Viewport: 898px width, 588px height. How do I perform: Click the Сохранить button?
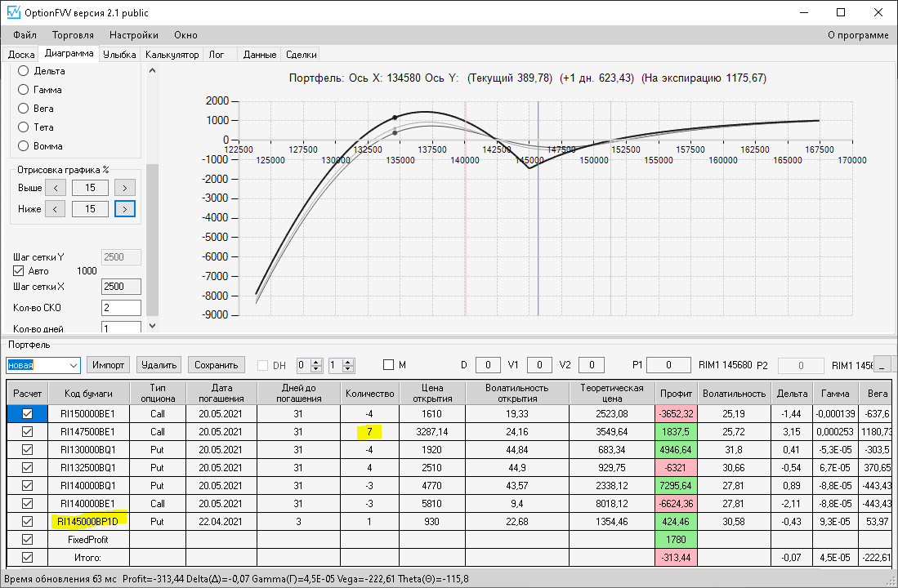pos(216,365)
